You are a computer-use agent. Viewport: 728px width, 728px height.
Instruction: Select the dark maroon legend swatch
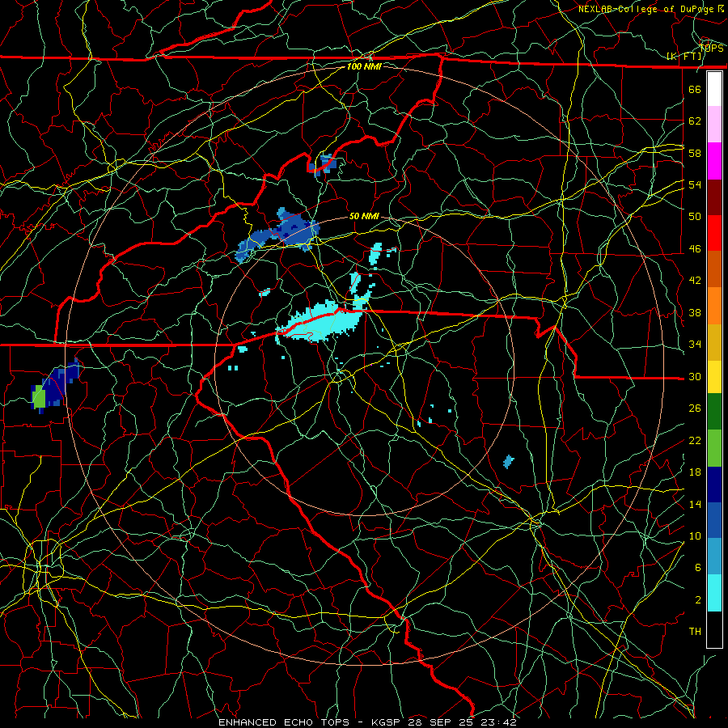(x=714, y=197)
